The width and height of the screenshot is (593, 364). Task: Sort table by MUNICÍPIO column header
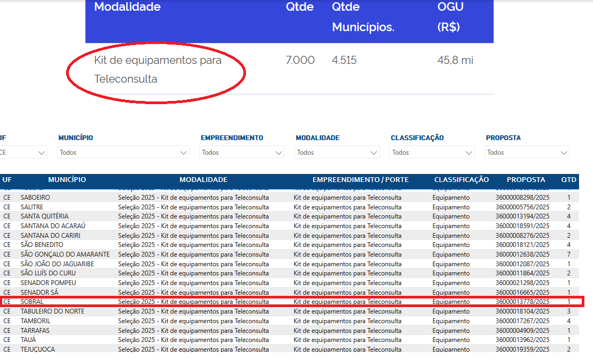tap(67, 180)
